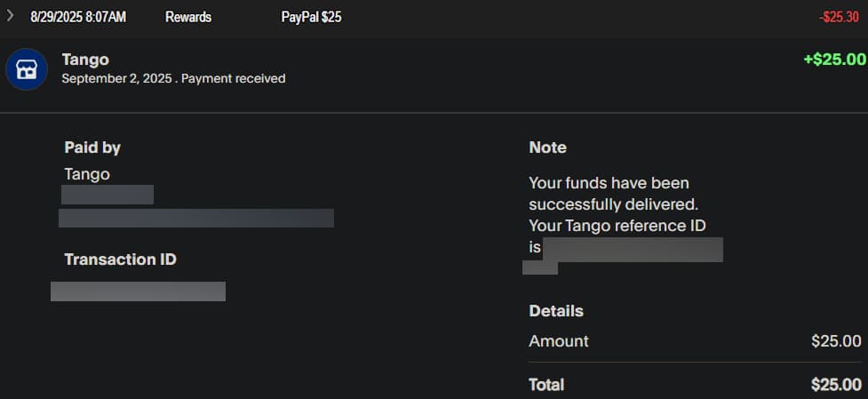The width and height of the screenshot is (868, 399).
Task: Click the Tango merchant store icon
Action: pos(27,69)
